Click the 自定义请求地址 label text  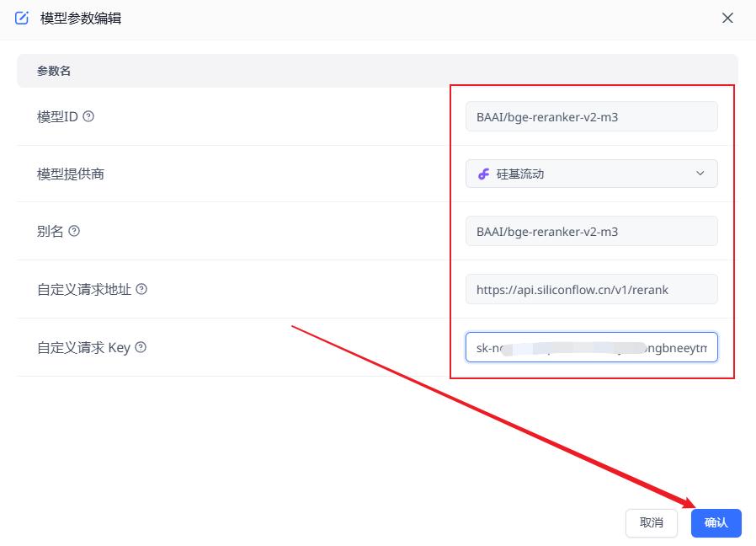click(x=84, y=289)
